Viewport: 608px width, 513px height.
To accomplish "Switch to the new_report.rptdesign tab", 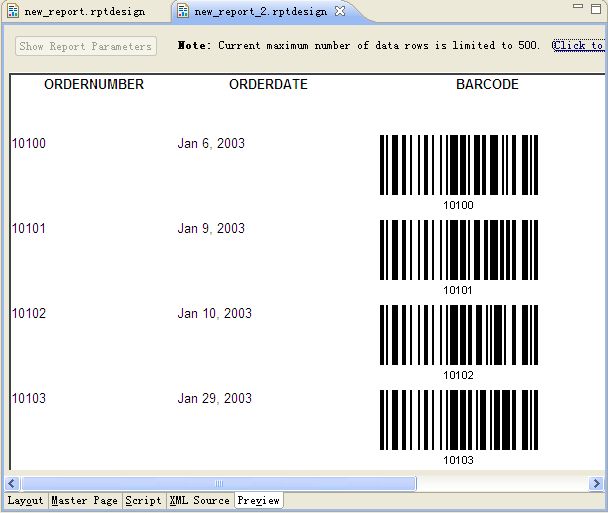I will click(84, 12).
